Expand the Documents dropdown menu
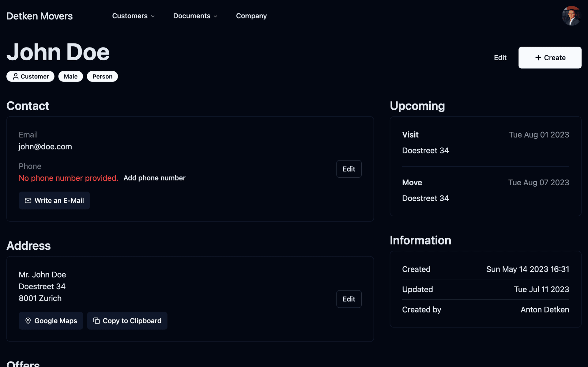Viewport: 588px width, 367px height. pyautogui.click(x=195, y=16)
